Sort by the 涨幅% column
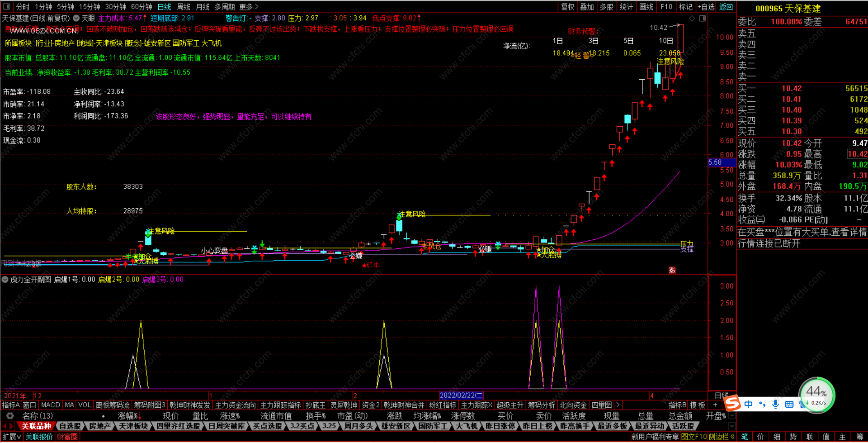Screen dimensions: 868x443 pyautogui.click(x=130, y=415)
